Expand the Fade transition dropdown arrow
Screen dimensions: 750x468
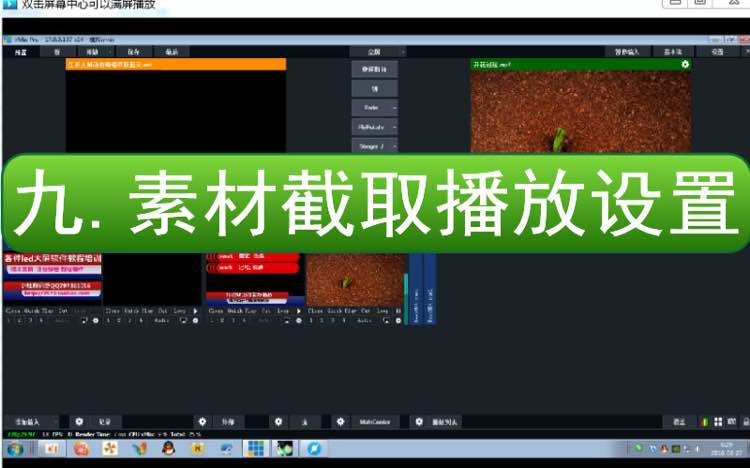[x=394, y=108]
